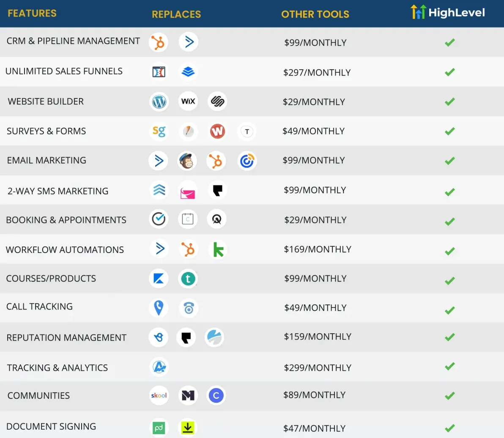This screenshot has height=438, width=504.
Task: Select the 'UNLIMITED SALES FUNNELS' label
Action: click(x=64, y=71)
